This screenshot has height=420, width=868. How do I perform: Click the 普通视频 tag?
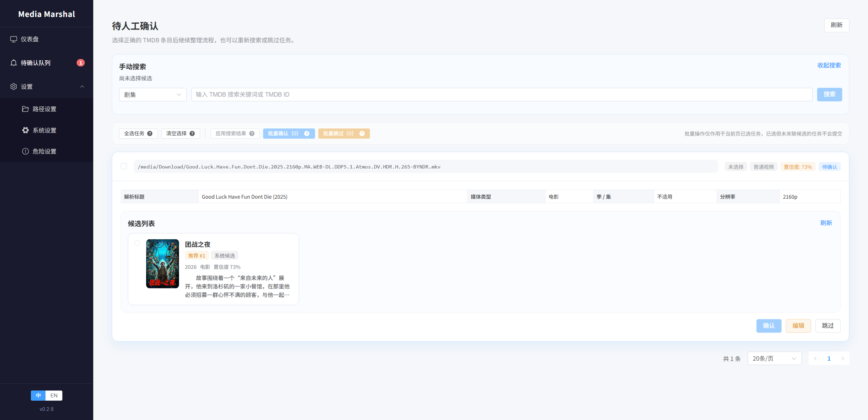pyautogui.click(x=764, y=167)
